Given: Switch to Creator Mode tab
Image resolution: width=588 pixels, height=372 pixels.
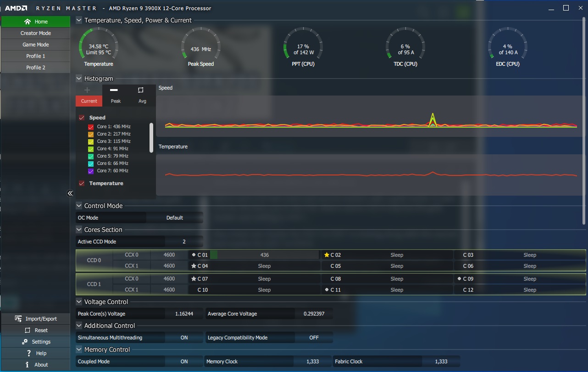Looking at the screenshot, I should pos(35,33).
